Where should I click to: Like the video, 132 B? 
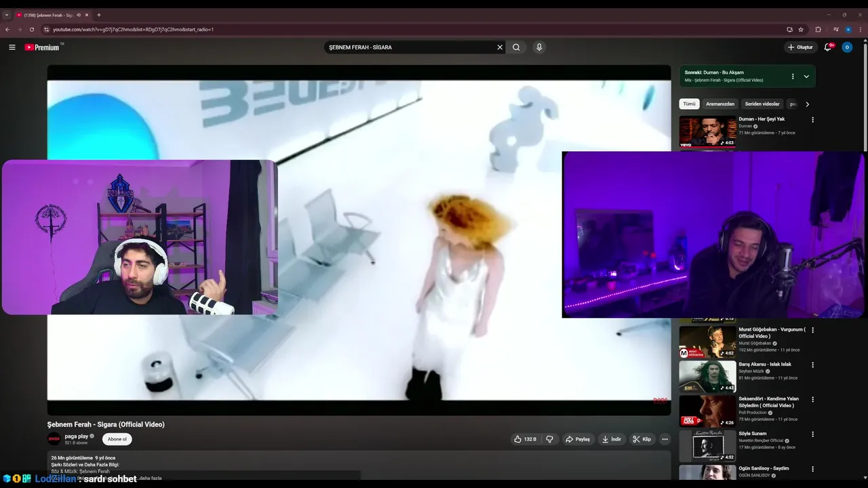[x=525, y=439]
